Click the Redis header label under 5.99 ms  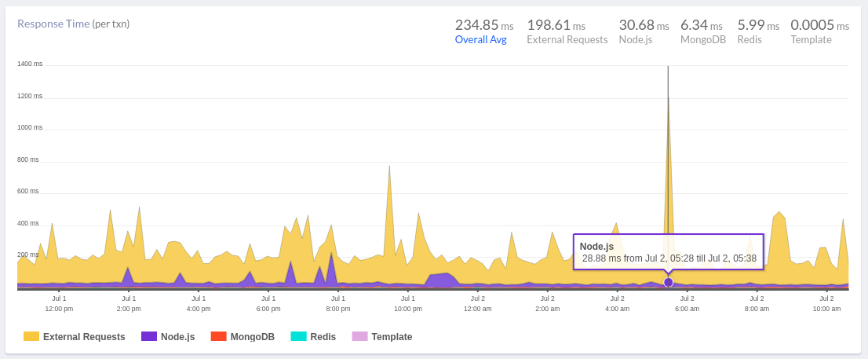[749, 40]
